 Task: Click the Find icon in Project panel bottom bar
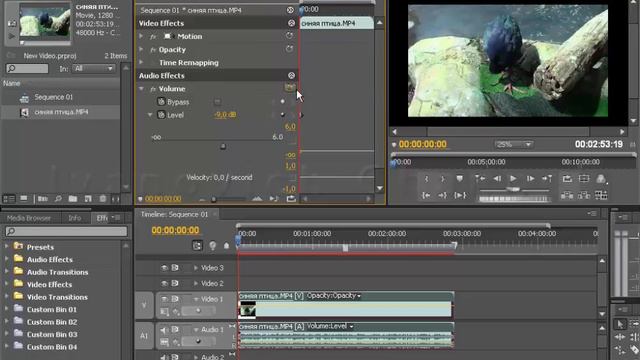(x=58, y=199)
